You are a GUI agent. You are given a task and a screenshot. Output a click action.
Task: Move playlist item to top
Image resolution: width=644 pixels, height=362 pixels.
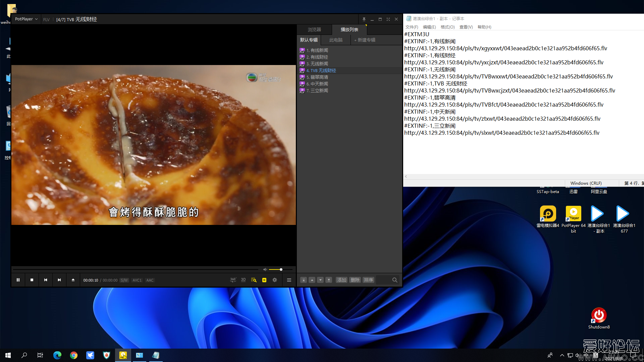(303, 280)
